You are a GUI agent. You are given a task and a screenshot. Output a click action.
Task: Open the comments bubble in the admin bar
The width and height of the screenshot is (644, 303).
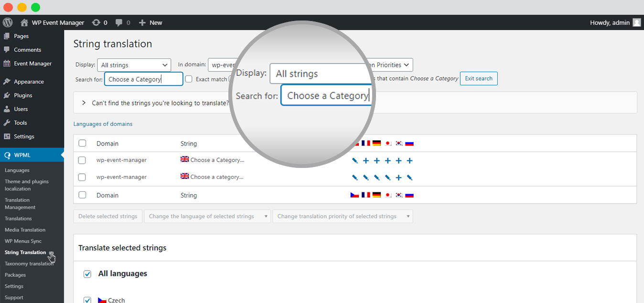[x=123, y=22]
